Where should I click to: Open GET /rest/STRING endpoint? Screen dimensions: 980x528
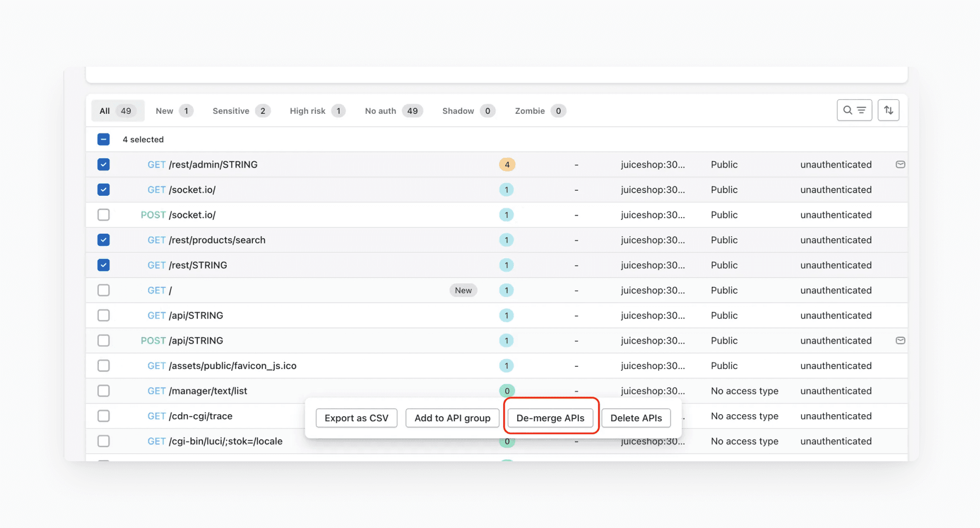pos(187,265)
